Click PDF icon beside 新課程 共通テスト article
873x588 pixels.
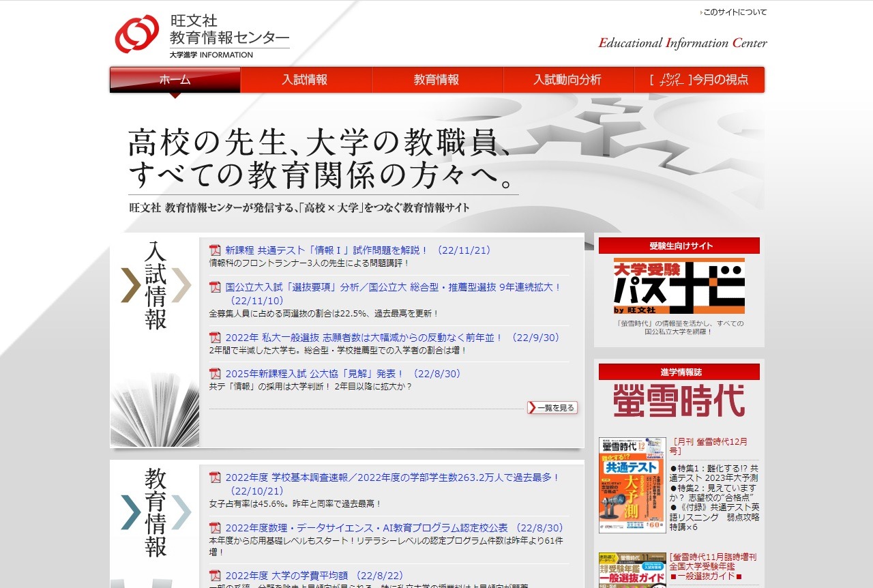[x=215, y=250]
